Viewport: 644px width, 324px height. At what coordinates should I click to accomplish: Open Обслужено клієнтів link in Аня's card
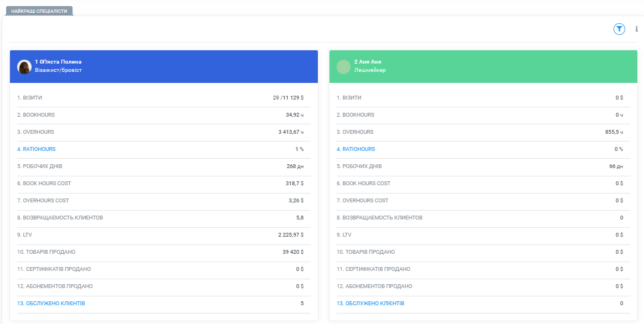coord(370,304)
